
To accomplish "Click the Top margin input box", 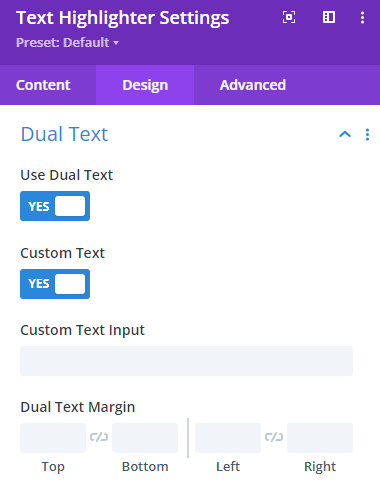I will coord(53,438).
